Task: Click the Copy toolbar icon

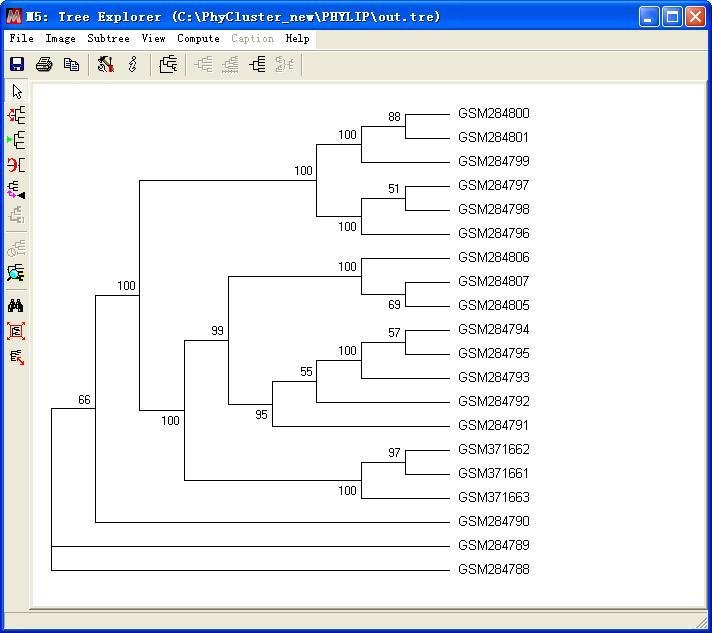Action: tap(71, 64)
